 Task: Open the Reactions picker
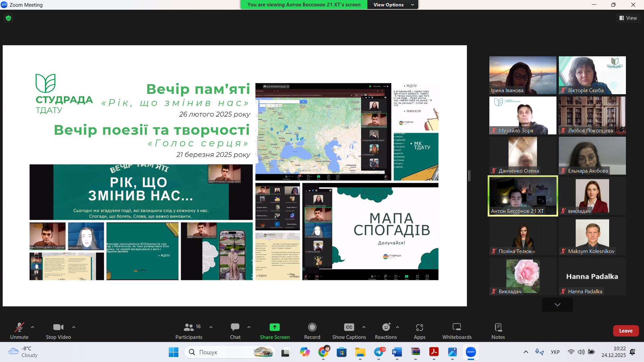click(x=385, y=330)
